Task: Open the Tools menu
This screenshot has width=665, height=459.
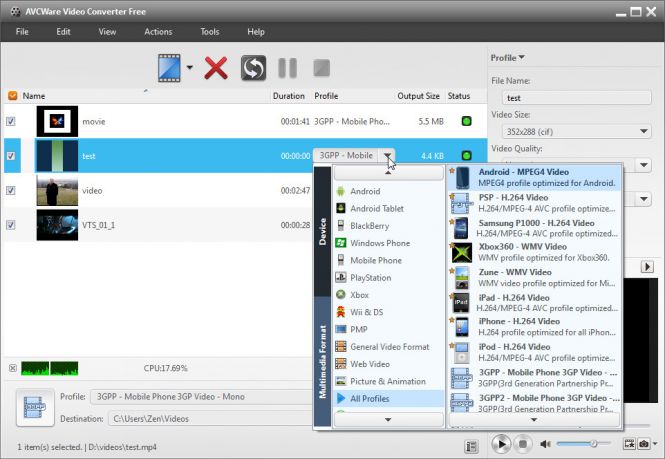Action: click(x=209, y=32)
